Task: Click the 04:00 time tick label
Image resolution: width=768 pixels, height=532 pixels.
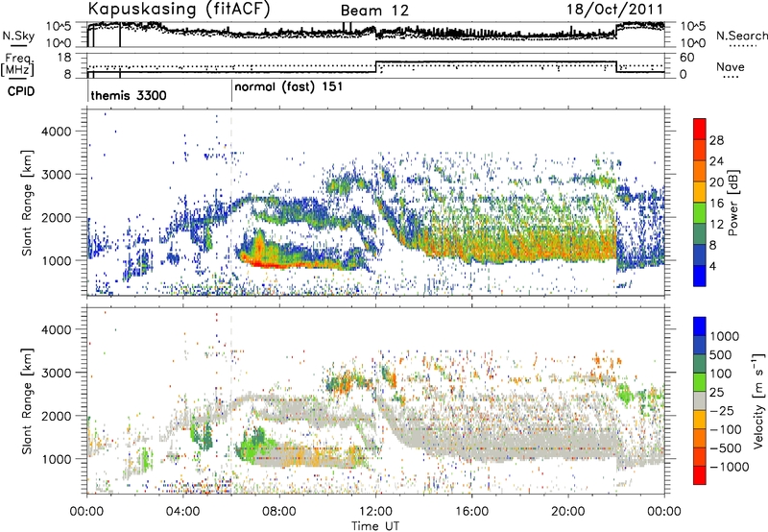Action: (x=183, y=512)
